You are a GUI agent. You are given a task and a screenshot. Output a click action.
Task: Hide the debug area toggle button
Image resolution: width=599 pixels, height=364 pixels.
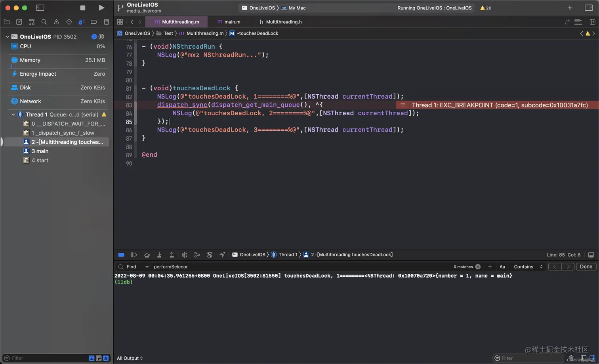pos(591,255)
